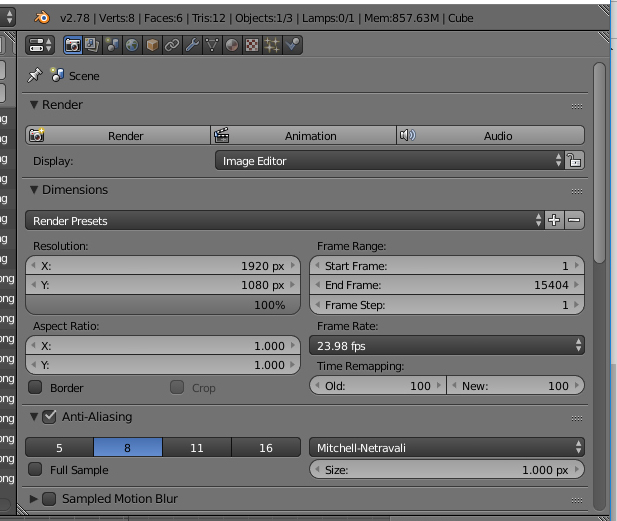Enable the Border checkbox
The image size is (617, 521).
35,387
